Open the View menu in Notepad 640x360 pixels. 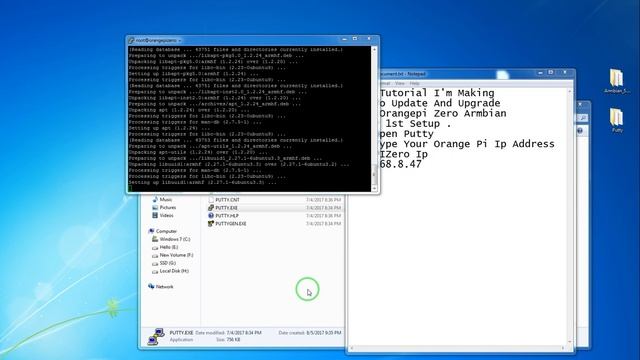pyautogui.click(x=400, y=83)
